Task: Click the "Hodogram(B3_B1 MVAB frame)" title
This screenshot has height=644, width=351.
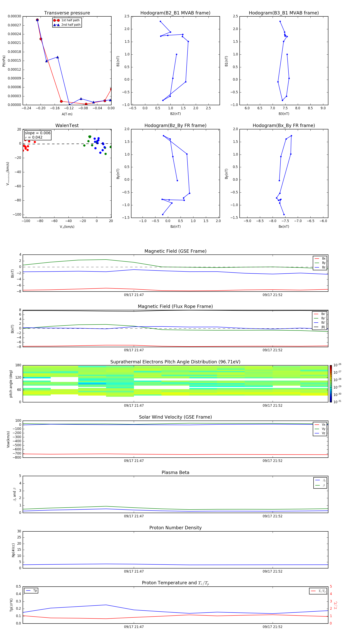Action: pyautogui.click(x=284, y=13)
